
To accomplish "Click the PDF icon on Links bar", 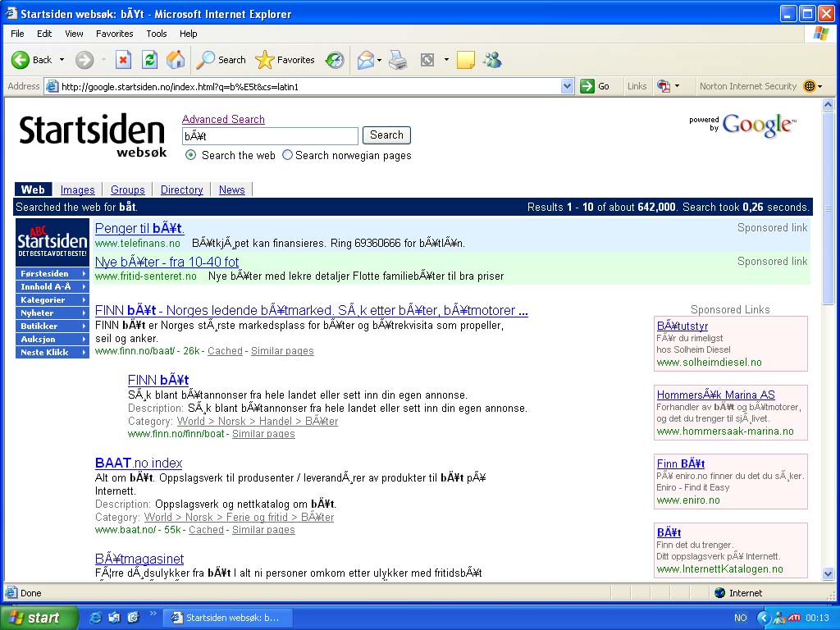I will coord(664,86).
